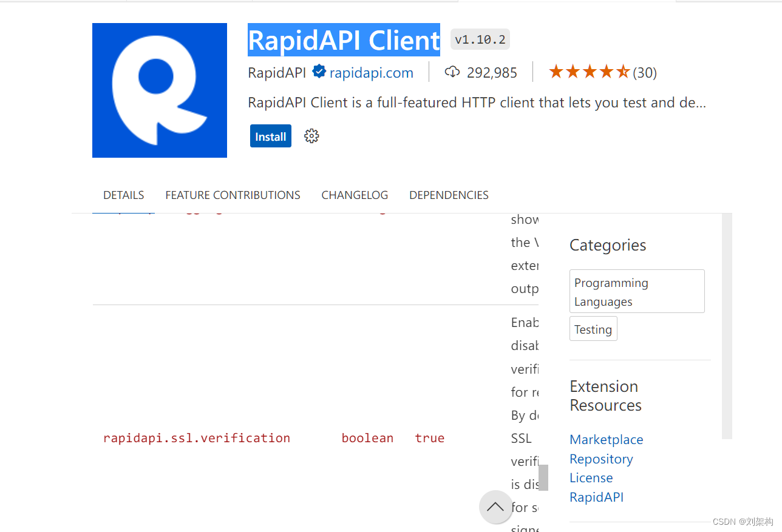This screenshot has width=782, height=532.
Task: Click the RapidAPI Client title text
Action: click(x=344, y=40)
